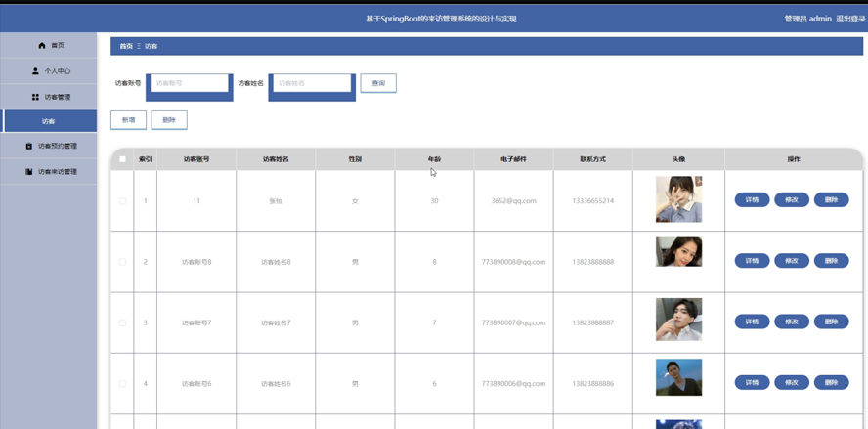868x429 pixels.
Task: Check the row checkbox for 访客姓名7
Action: pyautogui.click(x=122, y=322)
